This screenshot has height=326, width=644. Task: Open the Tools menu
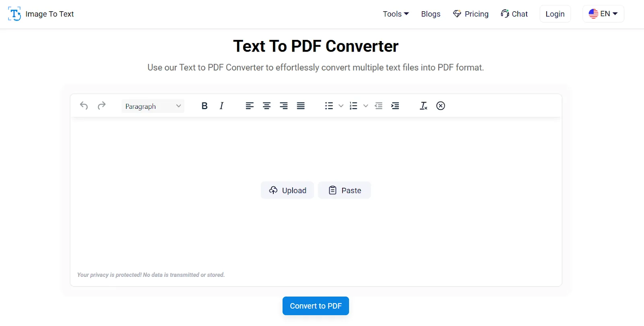point(396,14)
